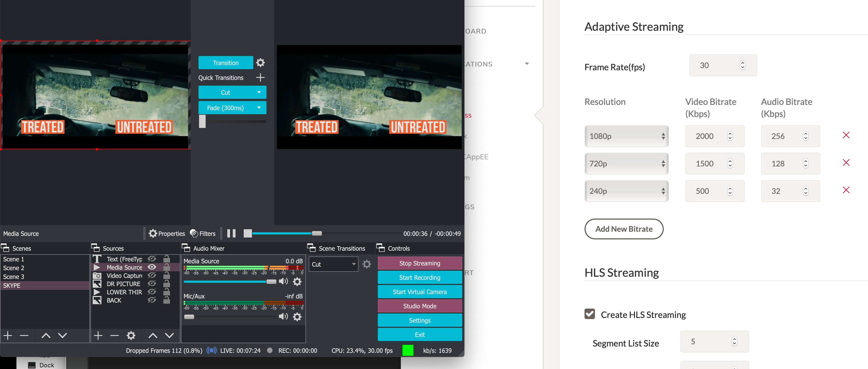This screenshot has width=868, height=369.
Task: Open the Fade (300ms) transition dropdown
Action: pyautogui.click(x=232, y=108)
